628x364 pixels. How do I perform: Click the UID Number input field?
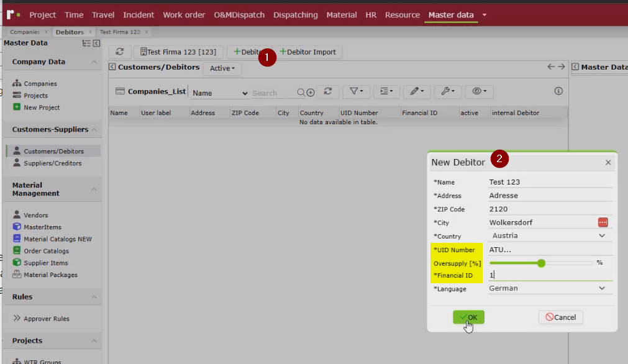tap(550, 250)
